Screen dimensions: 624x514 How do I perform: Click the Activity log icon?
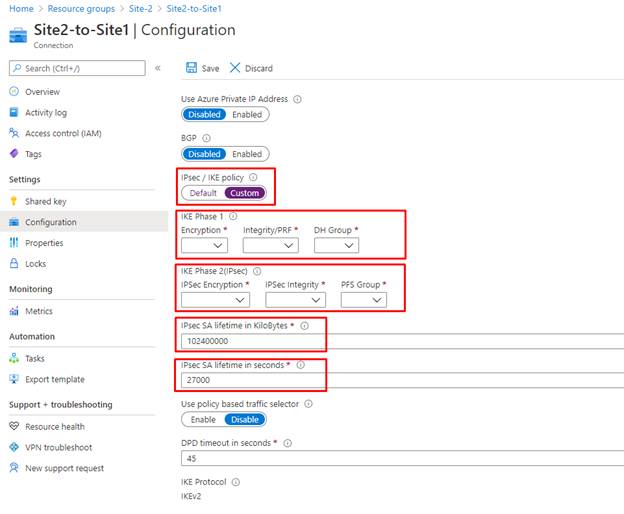click(x=14, y=112)
